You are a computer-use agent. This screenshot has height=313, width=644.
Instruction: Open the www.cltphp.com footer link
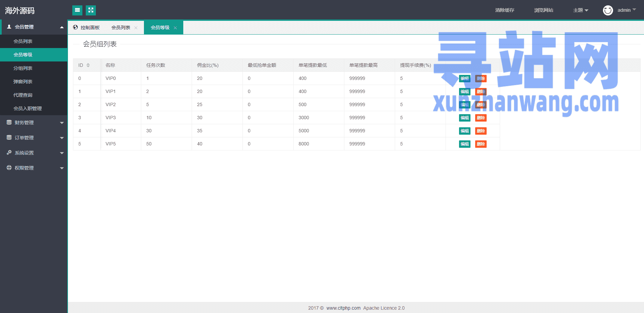click(x=343, y=308)
